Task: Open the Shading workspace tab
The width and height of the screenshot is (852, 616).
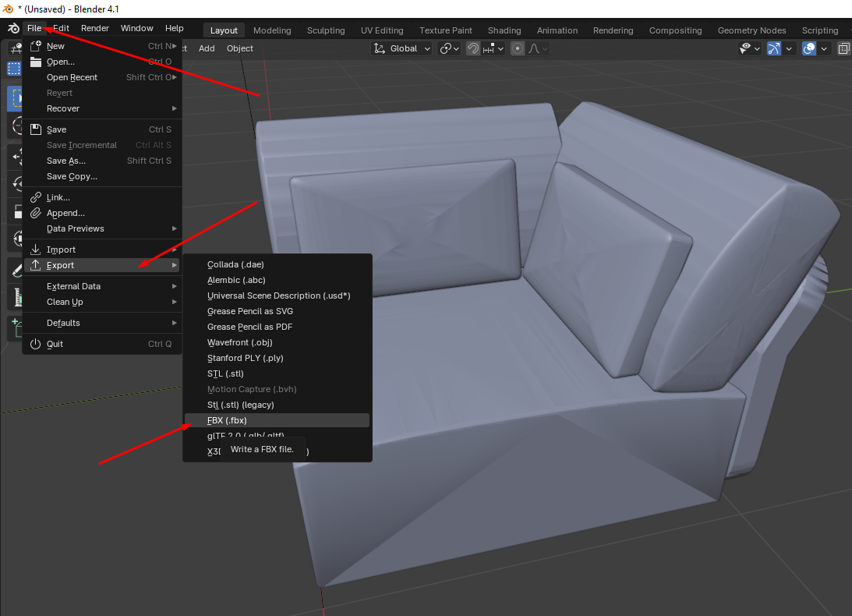Action: [504, 30]
